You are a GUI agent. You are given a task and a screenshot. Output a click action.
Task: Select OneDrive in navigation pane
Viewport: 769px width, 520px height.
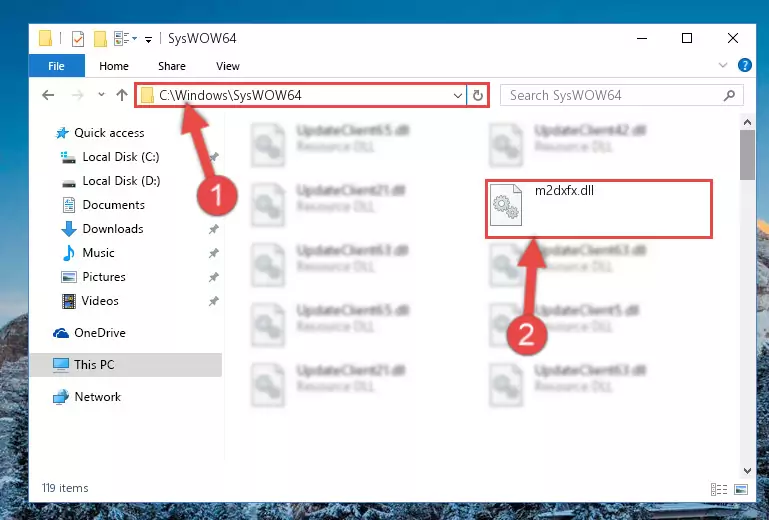coord(100,333)
